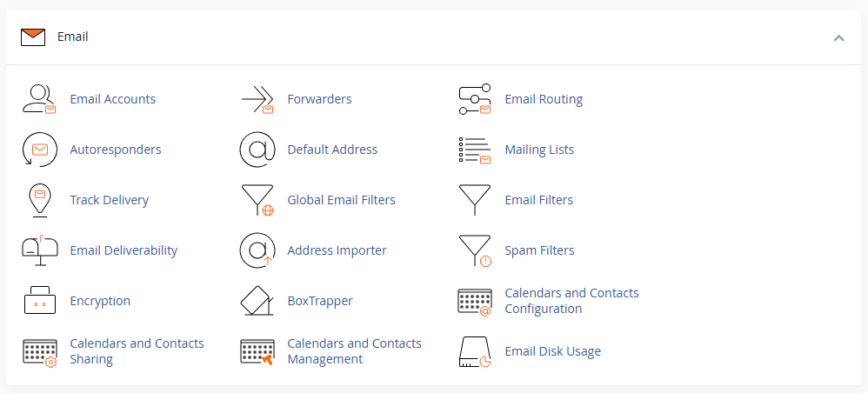Image resolution: width=868 pixels, height=393 pixels.
Task: Open the Global Email Filters funnel icon
Action: 257,200
